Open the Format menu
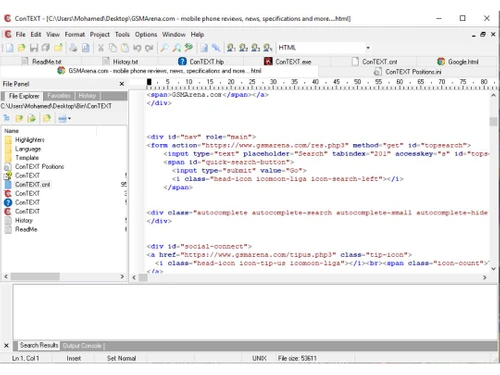The width and height of the screenshot is (500, 375). (x=75, y=34)
